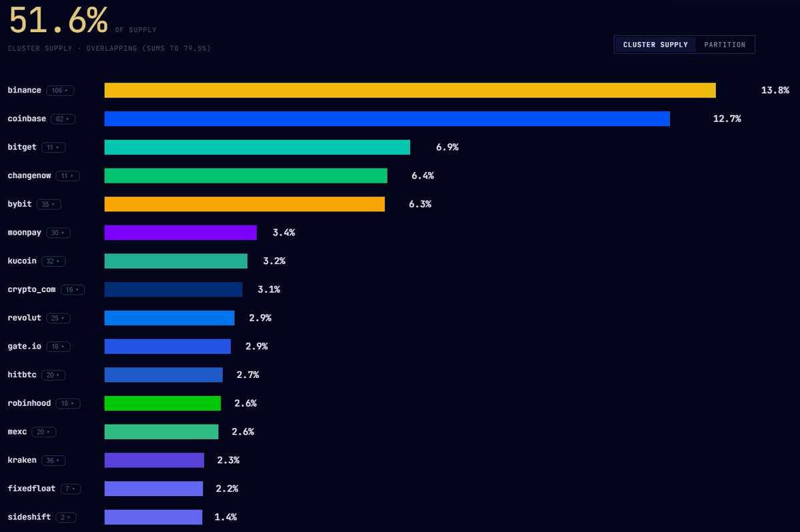Select the 3.4% value for moonpay
Image resolution: width=800 pixels, height=532 pixels.
pos(283,233)
